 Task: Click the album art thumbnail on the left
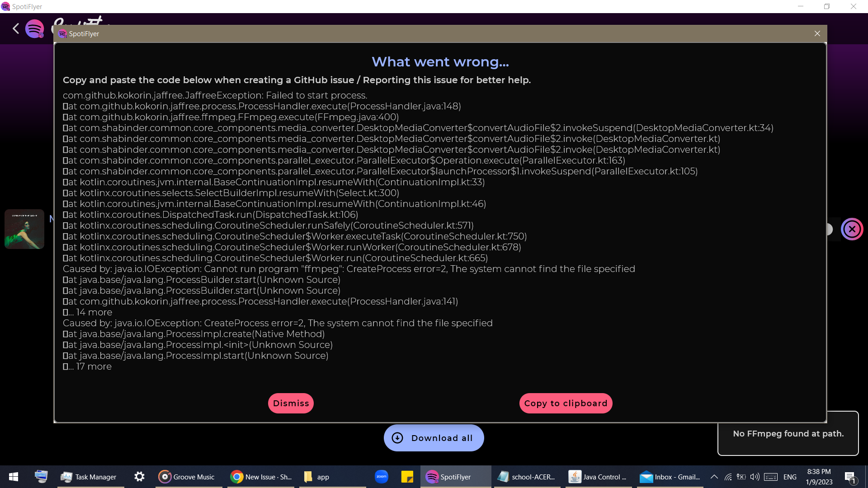(x=24, y=229)
